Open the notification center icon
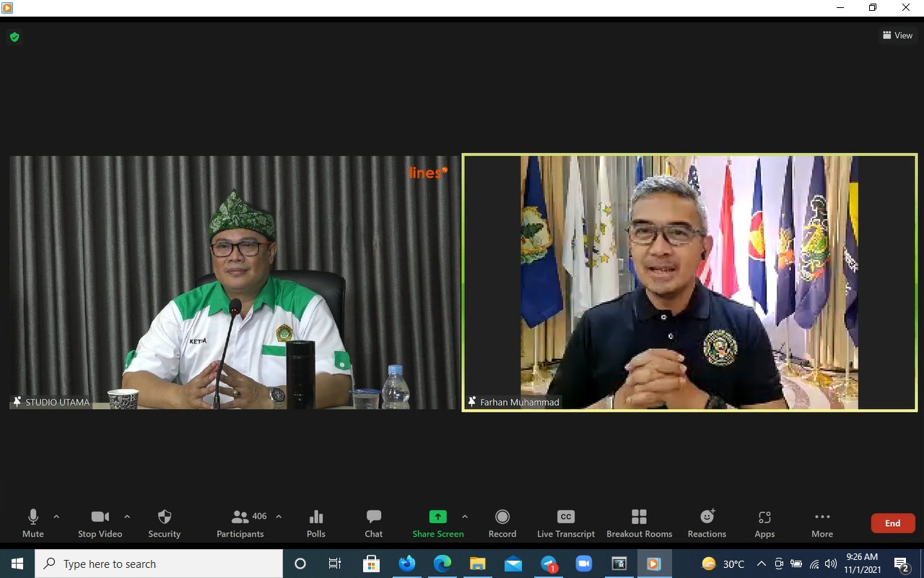The image size is (924, 578). pos(902,564)
